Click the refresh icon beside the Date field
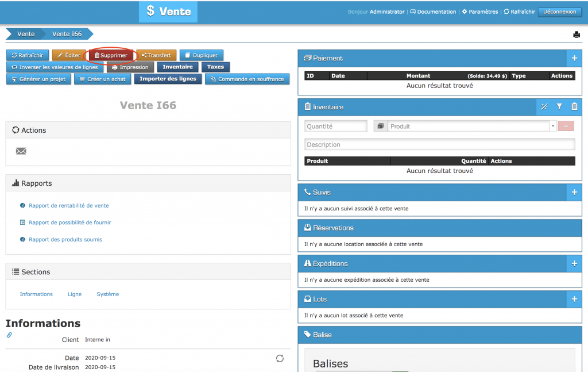The width and height of the screenshot is (588, 372). [280, 358]
